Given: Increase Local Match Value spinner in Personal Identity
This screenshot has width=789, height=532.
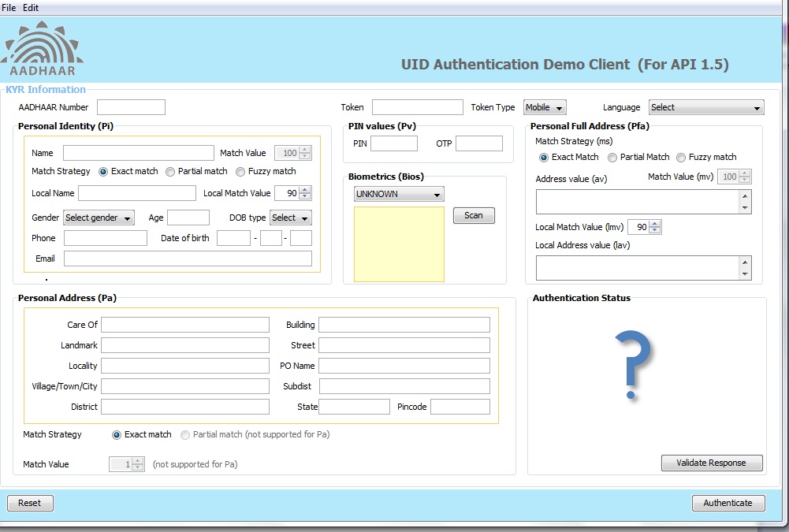Looking at the screenshot, I should tap(305, 190).
